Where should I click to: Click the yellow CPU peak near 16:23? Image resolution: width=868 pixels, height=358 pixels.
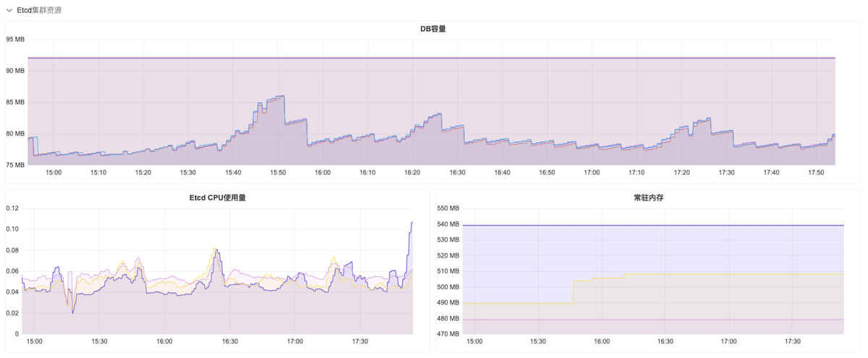215,250
